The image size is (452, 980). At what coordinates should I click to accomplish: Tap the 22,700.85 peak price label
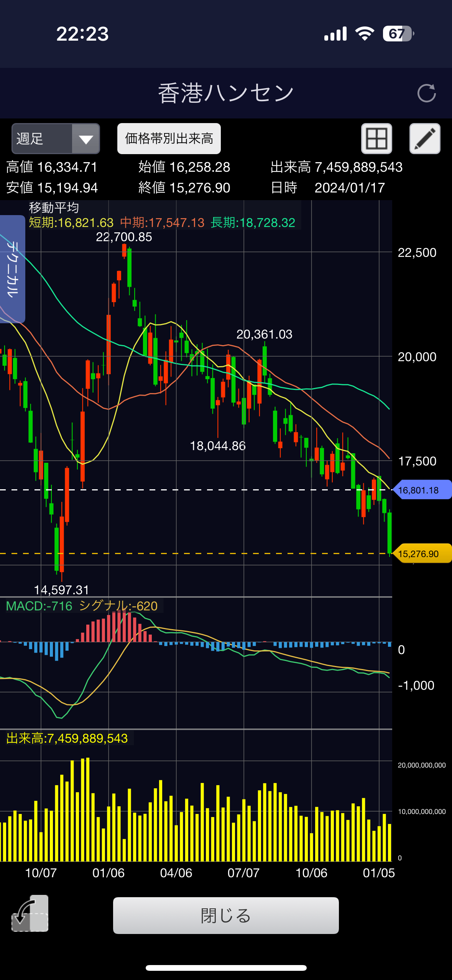pos(124,237)
